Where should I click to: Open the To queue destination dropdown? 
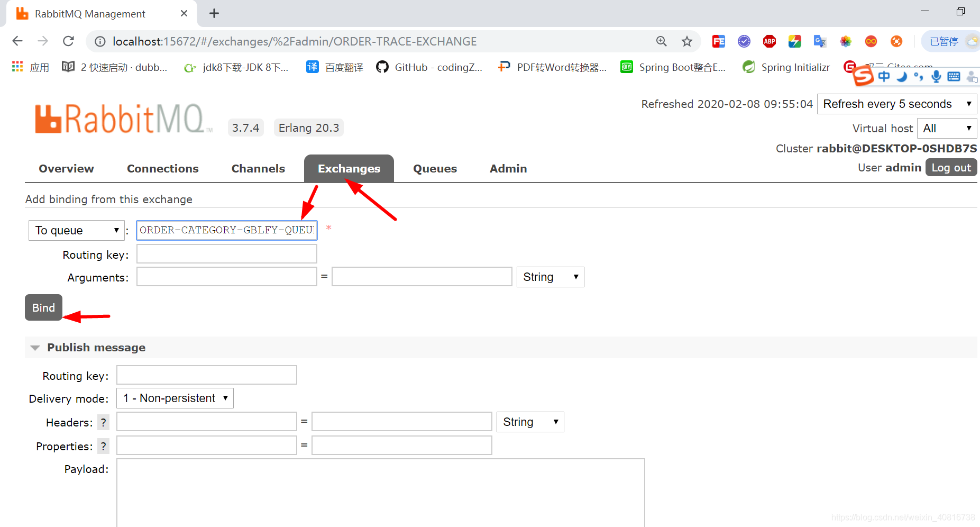coord(77,230)
